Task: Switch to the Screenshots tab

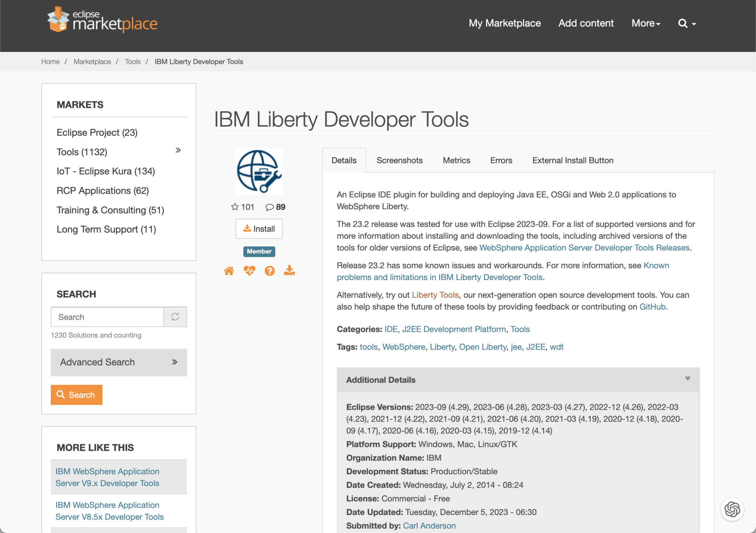Action: [x=399, y=160]
